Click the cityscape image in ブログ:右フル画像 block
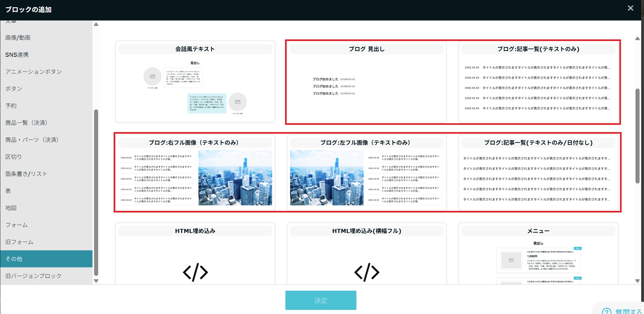Viewport: 644px width, 314px height. (235, 178)
